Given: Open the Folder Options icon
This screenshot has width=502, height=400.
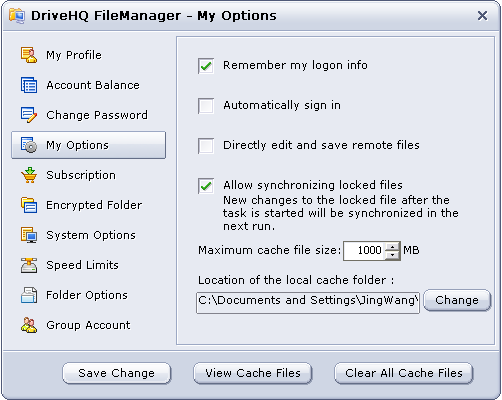Looking at the screenshot, I should click(29, 295).
